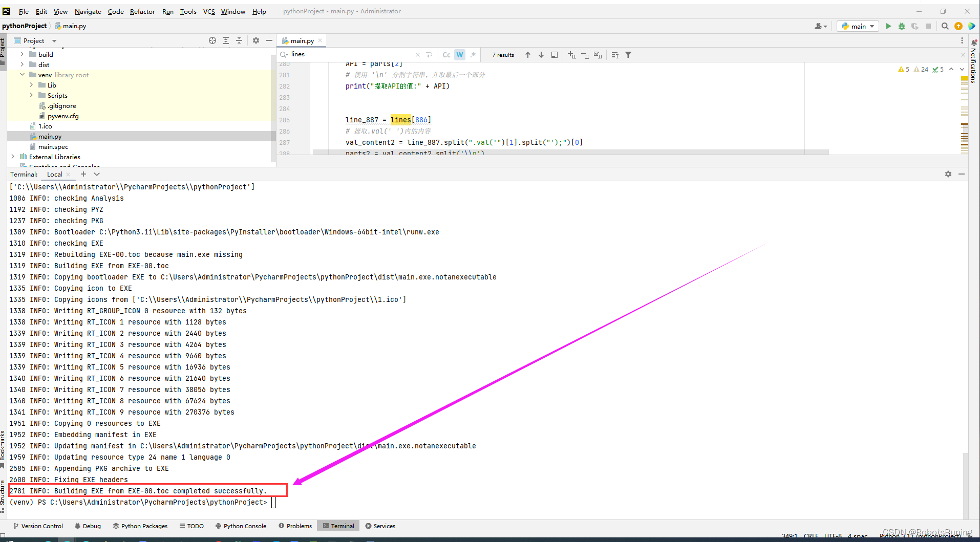Toggle Bookmarks side tool window
This screenshot has width=980, height=542.
coord(3,449)
